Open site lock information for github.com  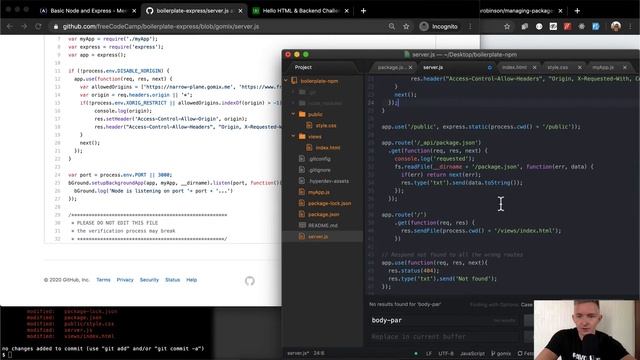(56, 27)
